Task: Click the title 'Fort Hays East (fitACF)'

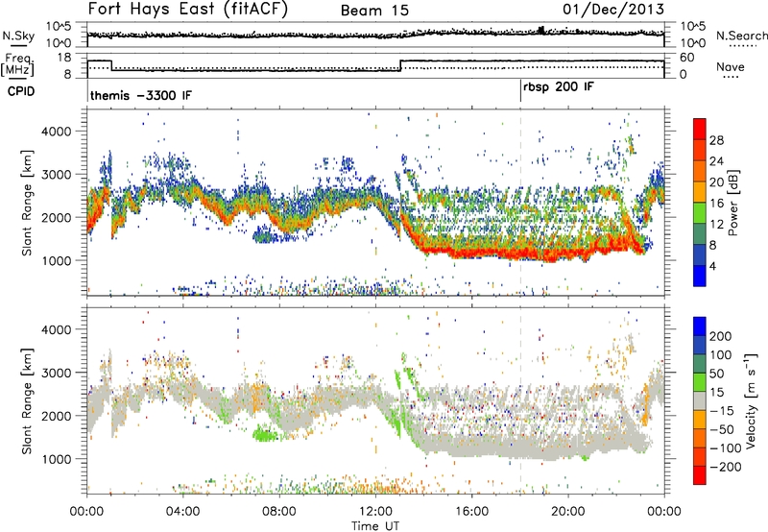Action: [x=188, y=9]
